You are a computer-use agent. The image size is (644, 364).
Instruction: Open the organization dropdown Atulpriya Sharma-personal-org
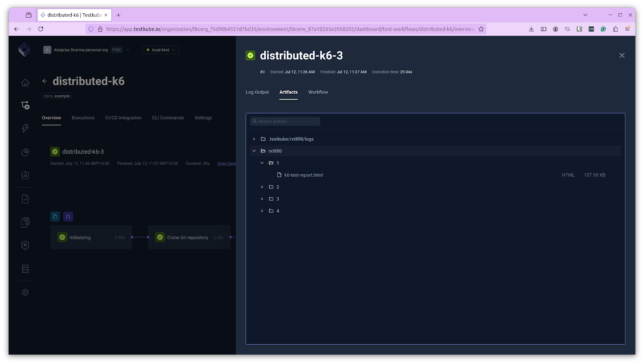(87, 50)
